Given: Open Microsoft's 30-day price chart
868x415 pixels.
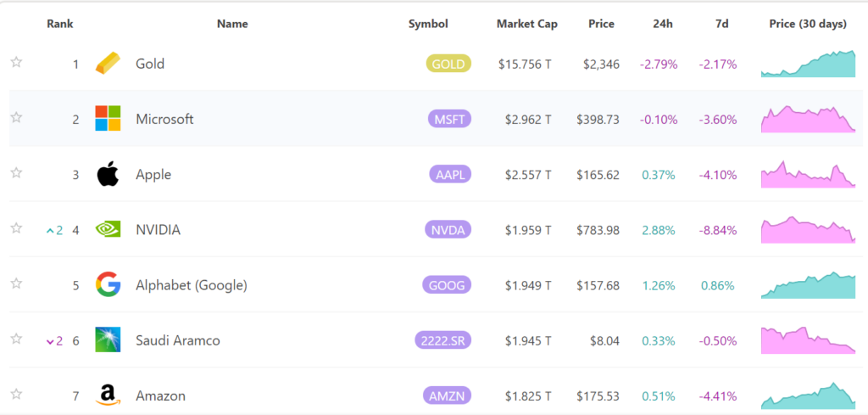Looking at the screenshot, I should pos(808,119).
